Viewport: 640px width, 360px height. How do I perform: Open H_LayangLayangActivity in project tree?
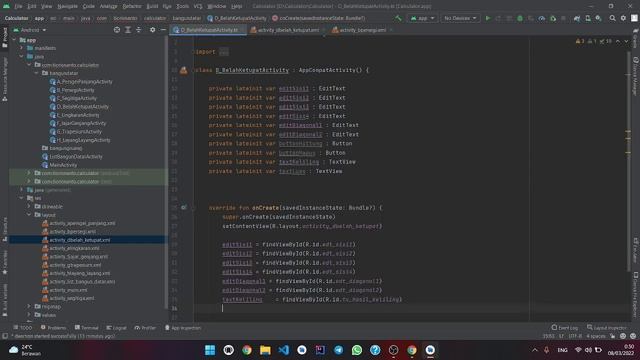click(83, 140)
